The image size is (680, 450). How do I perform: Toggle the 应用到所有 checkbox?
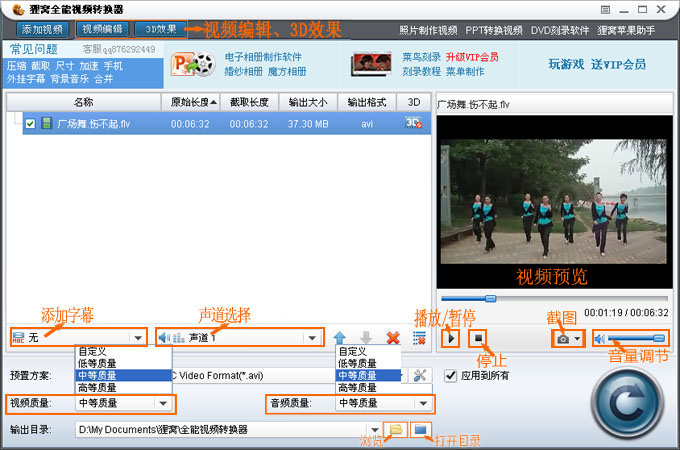tap(451, 375)
